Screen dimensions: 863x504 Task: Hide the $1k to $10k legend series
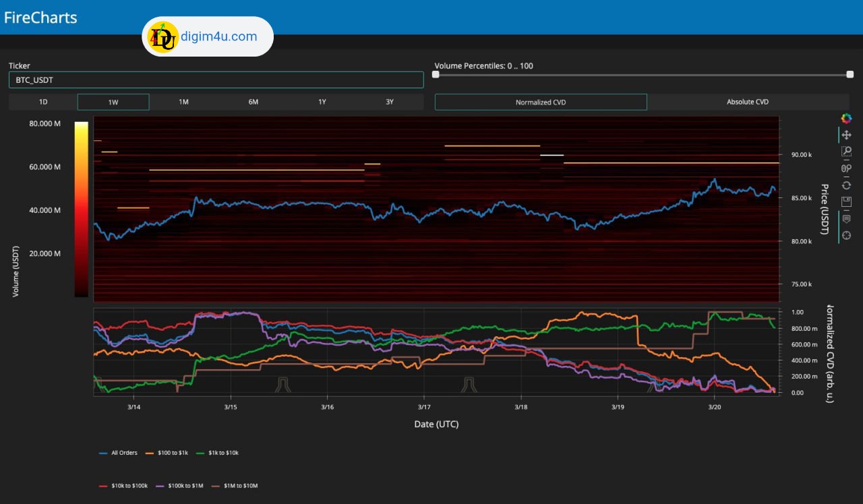click(x=218, y=453)
